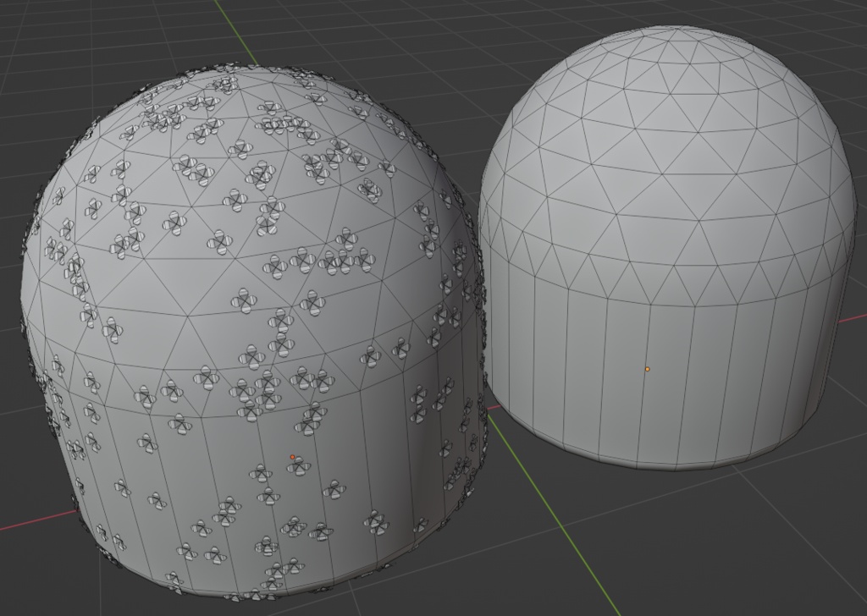Select the flower-covered dome on the left

pyautogui.click(x=254, y=332)
